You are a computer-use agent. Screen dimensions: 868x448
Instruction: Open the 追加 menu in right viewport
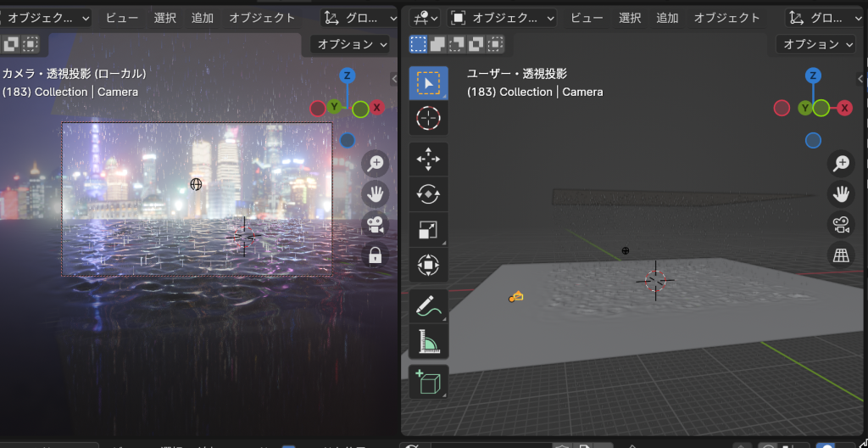tap(667, 18)
